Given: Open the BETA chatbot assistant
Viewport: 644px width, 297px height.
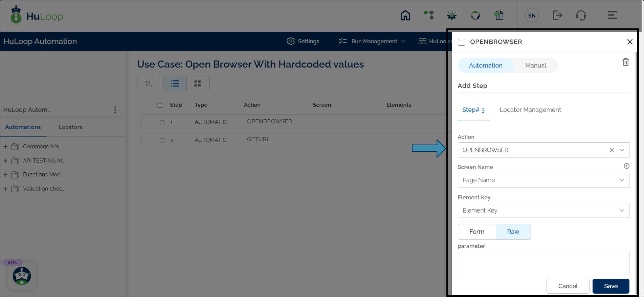Looking at the screenshot, I should click(22, 276).
